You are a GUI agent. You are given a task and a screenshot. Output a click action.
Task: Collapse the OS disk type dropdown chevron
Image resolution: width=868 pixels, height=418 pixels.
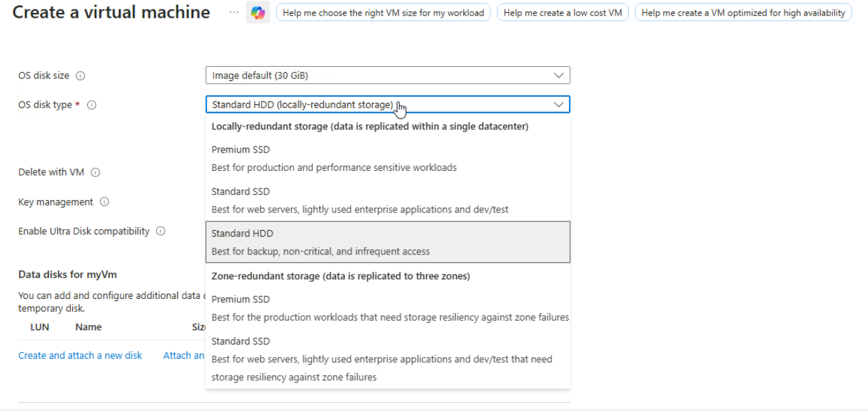559,105
